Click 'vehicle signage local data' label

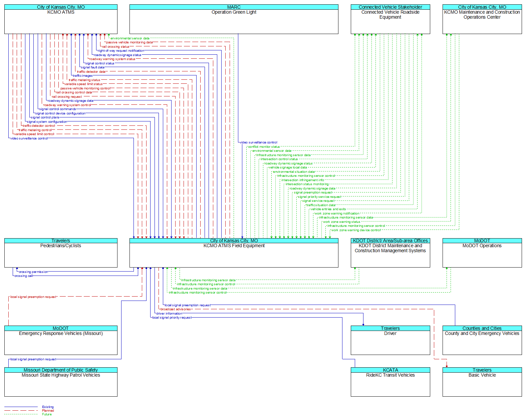coord(288,167)
